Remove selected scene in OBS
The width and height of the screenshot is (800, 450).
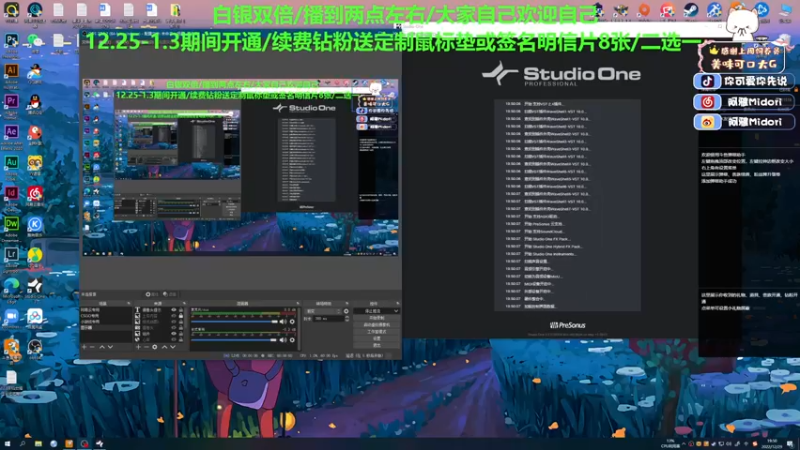click(92, 347)
